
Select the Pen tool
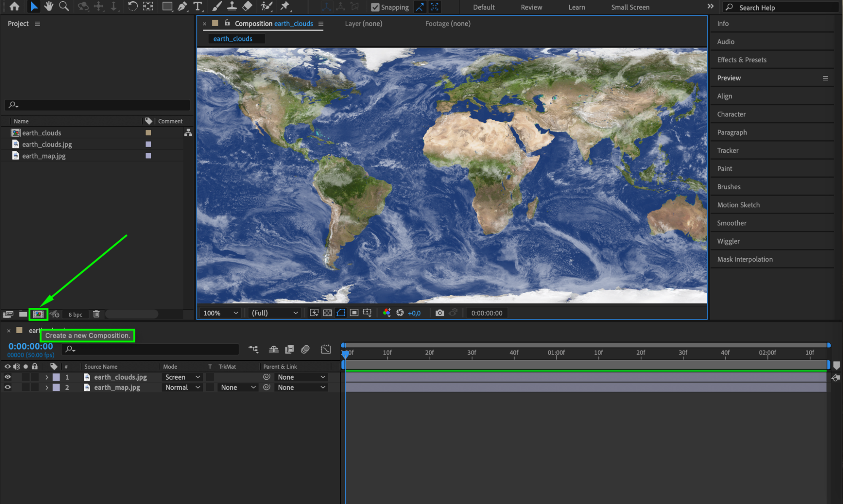pos(182,6)
